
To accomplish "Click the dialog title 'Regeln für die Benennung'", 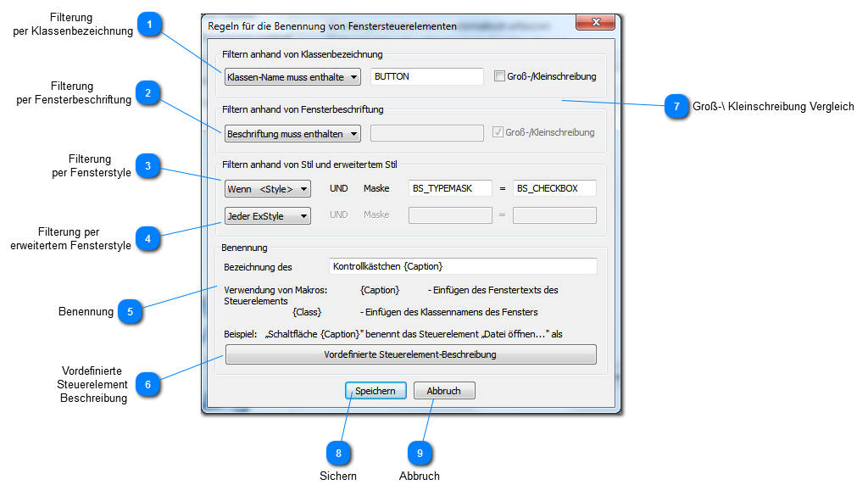I will pos(332,26).
